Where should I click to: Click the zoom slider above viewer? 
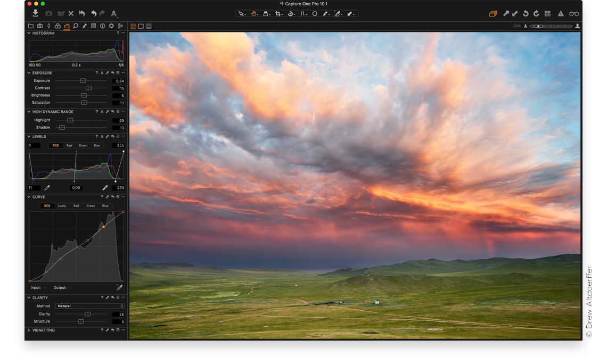pos(551,26)
